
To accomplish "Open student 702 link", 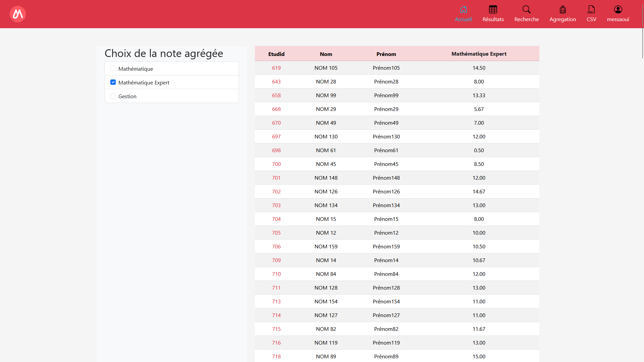I will click(276, 192).
